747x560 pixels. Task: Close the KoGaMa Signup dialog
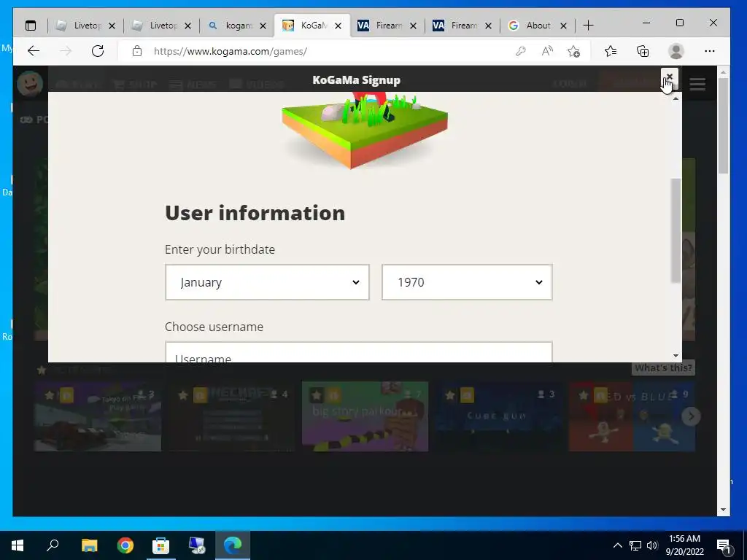click(x=669, y=77)
